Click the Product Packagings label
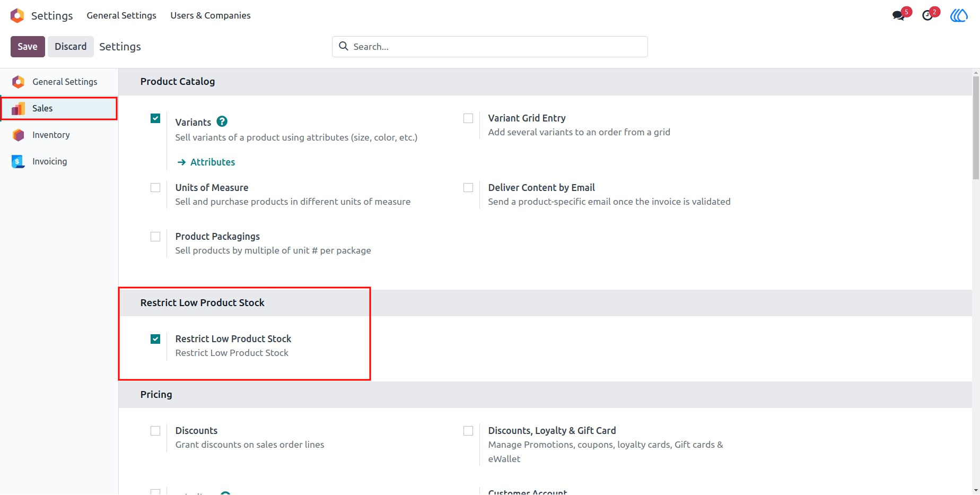 pyautogui.click(x=217, y=237)
